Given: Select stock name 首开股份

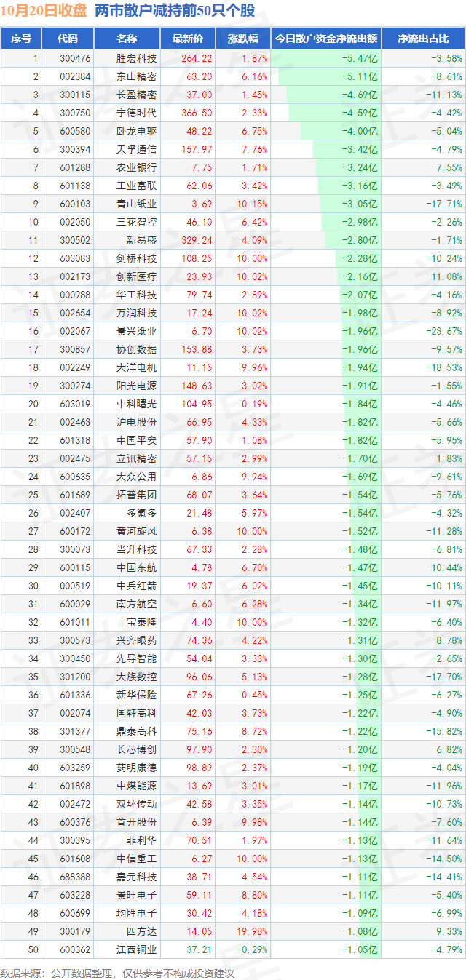Looking at the screenshot, I should point(136,822).
